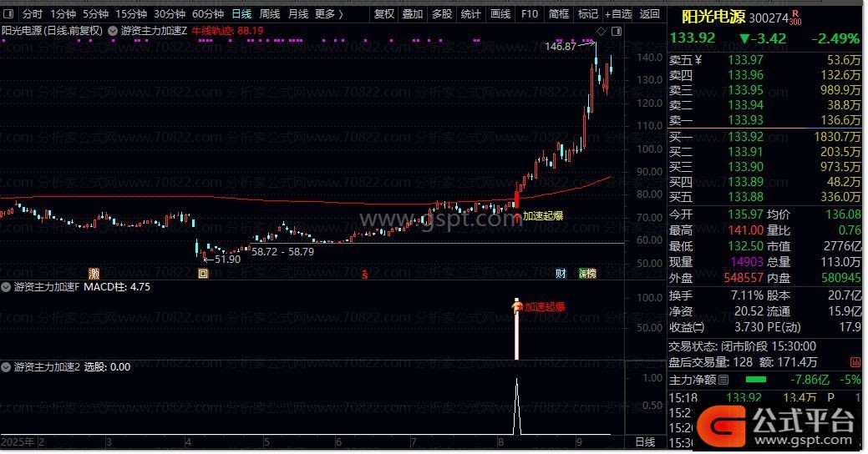Click the 阳光电源 stock name header
Viewport: 868px width, 454px height.
click(713, 18)
